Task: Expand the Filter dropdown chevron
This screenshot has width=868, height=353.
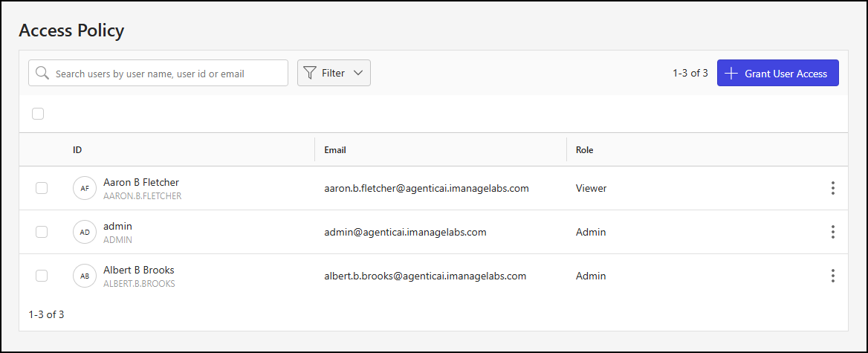Action: coord(358,73)
